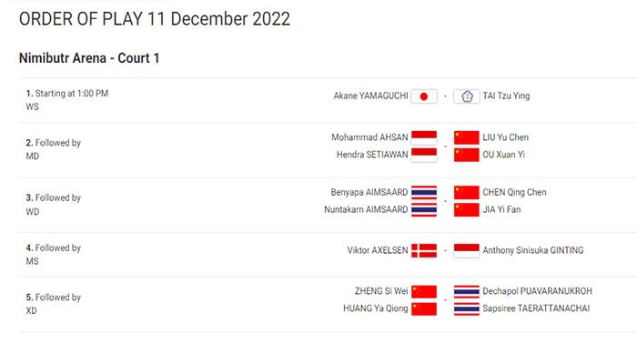The height and width of the screenshot is (364, 637).
Task: Click the Thailand flag beside Dechapol Puavaranukroh
Action: tap(466, 291)
